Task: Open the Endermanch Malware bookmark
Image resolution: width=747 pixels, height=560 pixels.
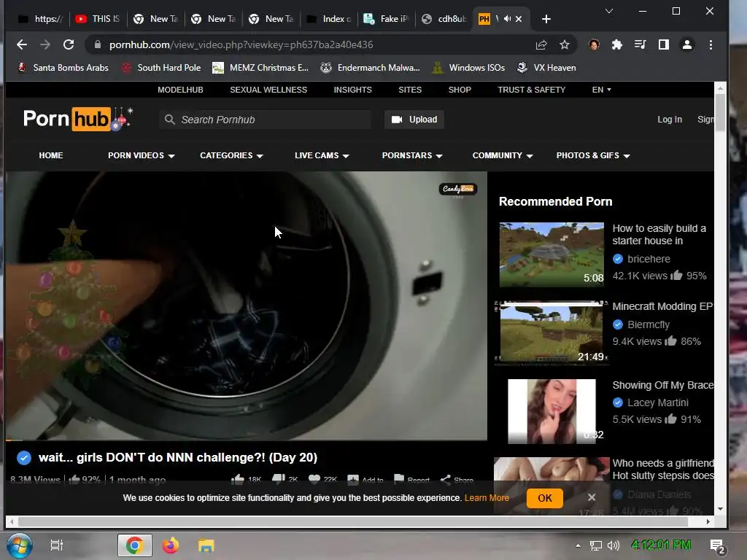Action: [370, 68]
